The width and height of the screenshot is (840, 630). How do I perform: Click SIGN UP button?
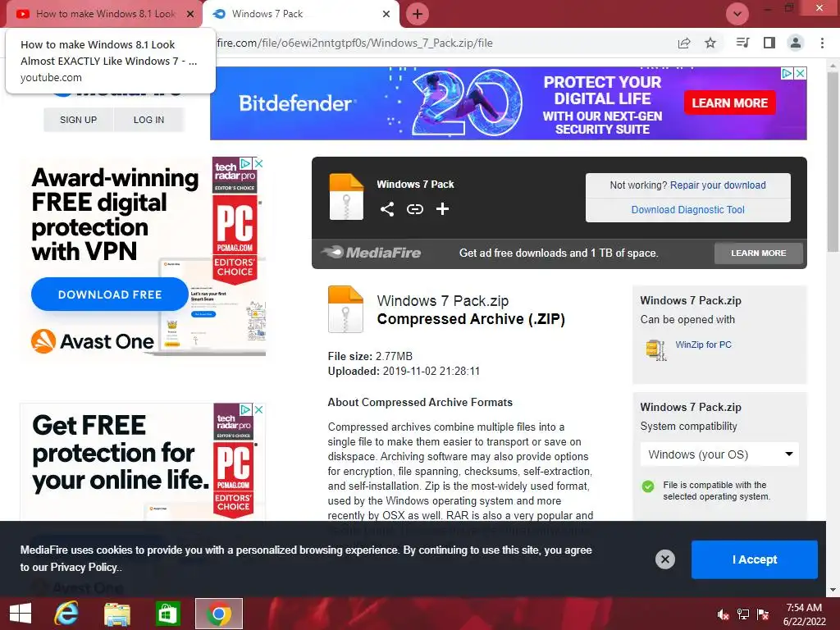click(78, 120)
